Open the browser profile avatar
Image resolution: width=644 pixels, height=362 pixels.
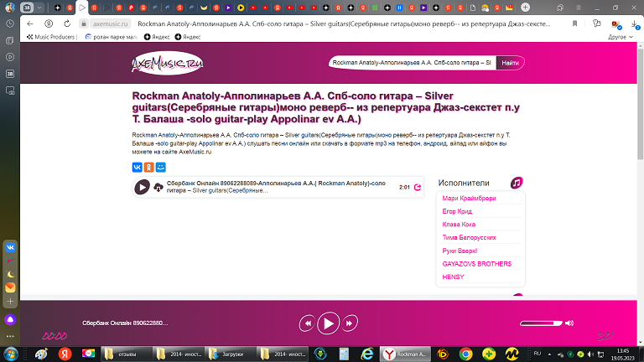tap(10, 8)
